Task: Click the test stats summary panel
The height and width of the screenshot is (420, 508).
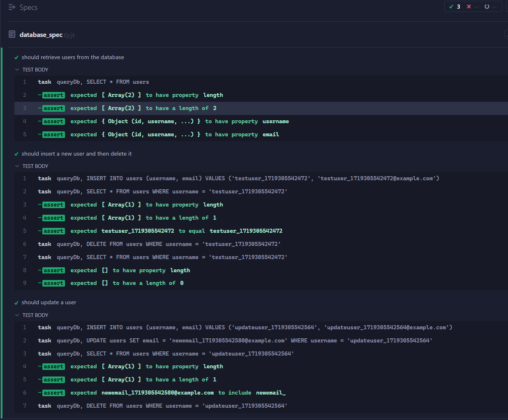Action: tap(473, 7)
